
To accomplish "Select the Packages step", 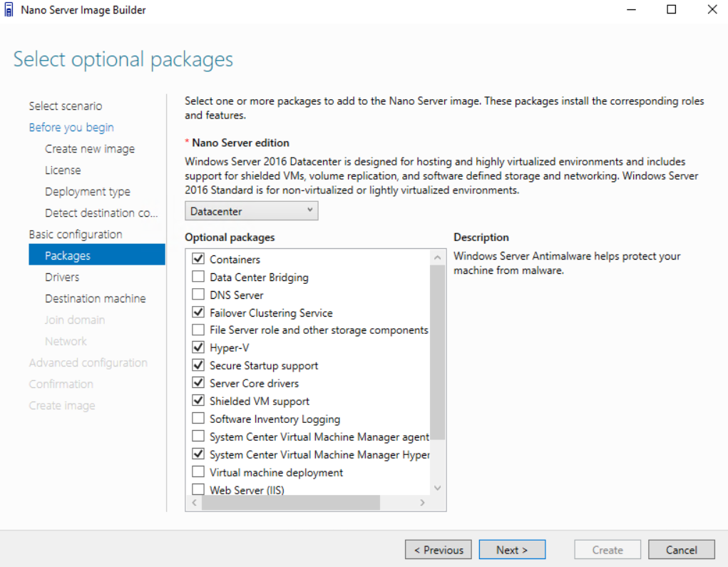I will (x=97, y=255).
